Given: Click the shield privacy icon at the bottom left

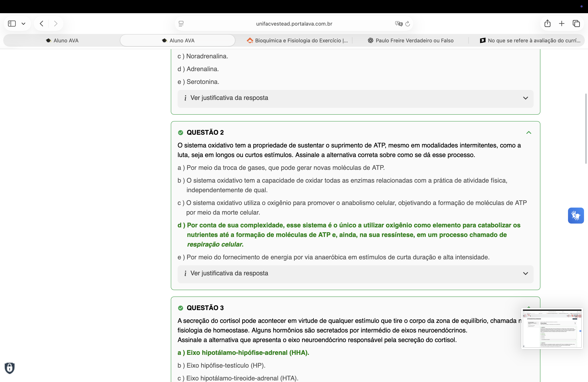Looking at the screenshot, I should coord(10,368).
